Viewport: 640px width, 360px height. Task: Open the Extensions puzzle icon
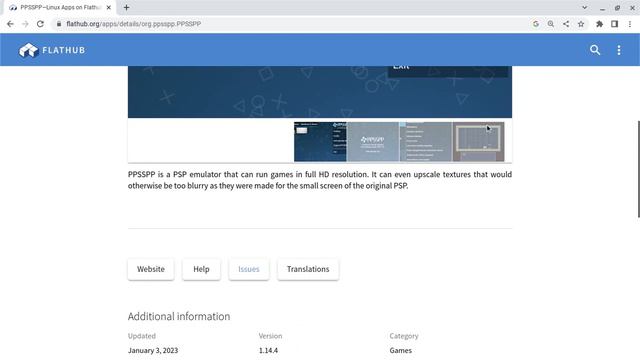pyautogui.click(x=599, y=24)
